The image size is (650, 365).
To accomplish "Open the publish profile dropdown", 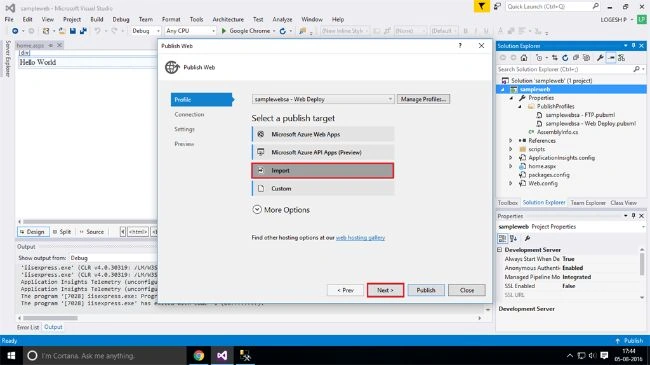I will [323, 99].
